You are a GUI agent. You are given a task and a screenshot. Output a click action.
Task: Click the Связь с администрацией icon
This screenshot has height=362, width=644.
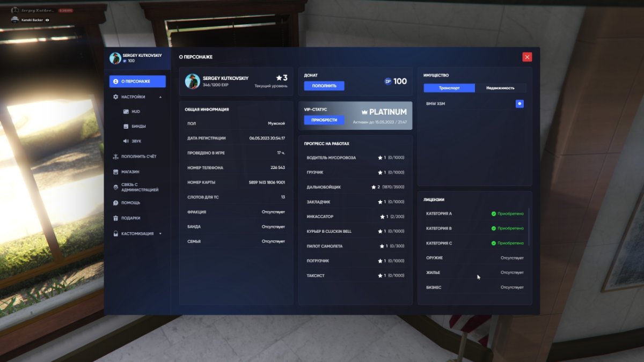tap(115, 187)
